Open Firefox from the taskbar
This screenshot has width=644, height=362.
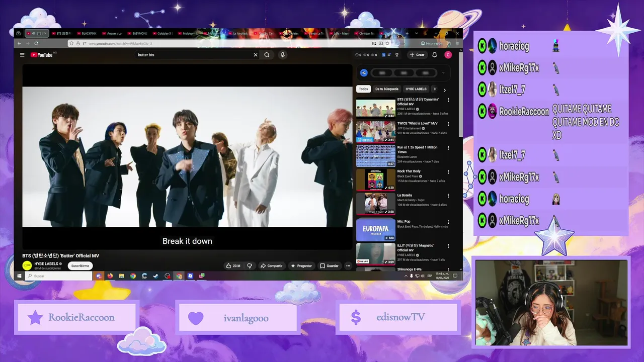click(x=110, y=276)
